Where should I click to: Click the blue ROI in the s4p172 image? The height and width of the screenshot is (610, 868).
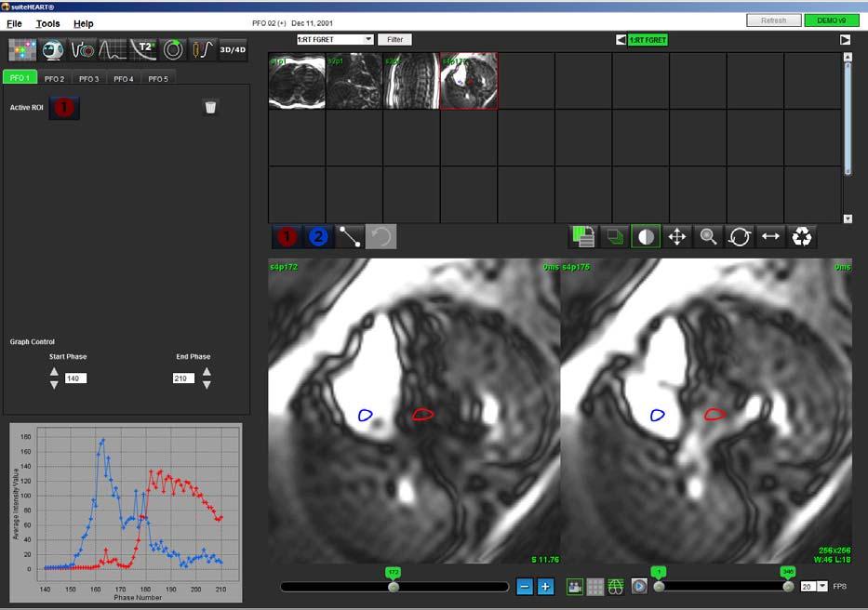[x=365, y=415]
